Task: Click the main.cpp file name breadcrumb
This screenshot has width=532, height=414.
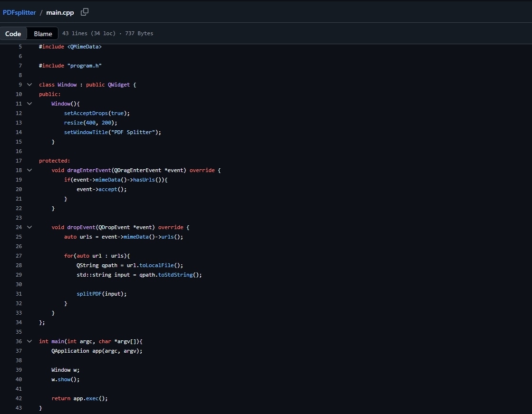Action: click(60, 12)
